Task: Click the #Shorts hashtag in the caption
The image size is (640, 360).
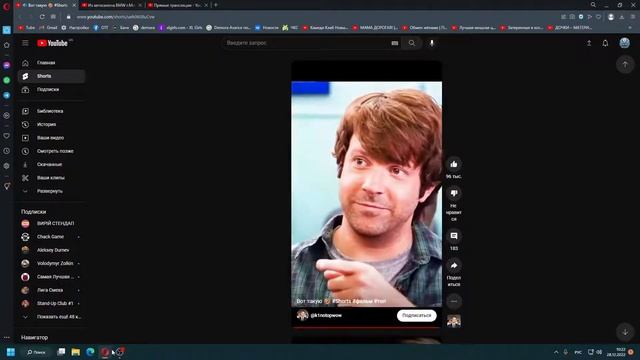Action: pyautogui.click(x=341, y=301)
